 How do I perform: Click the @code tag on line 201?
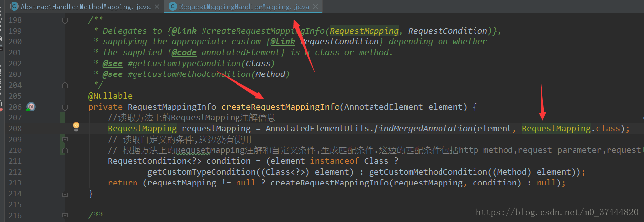pyautogui.click(x=184, y=52)
